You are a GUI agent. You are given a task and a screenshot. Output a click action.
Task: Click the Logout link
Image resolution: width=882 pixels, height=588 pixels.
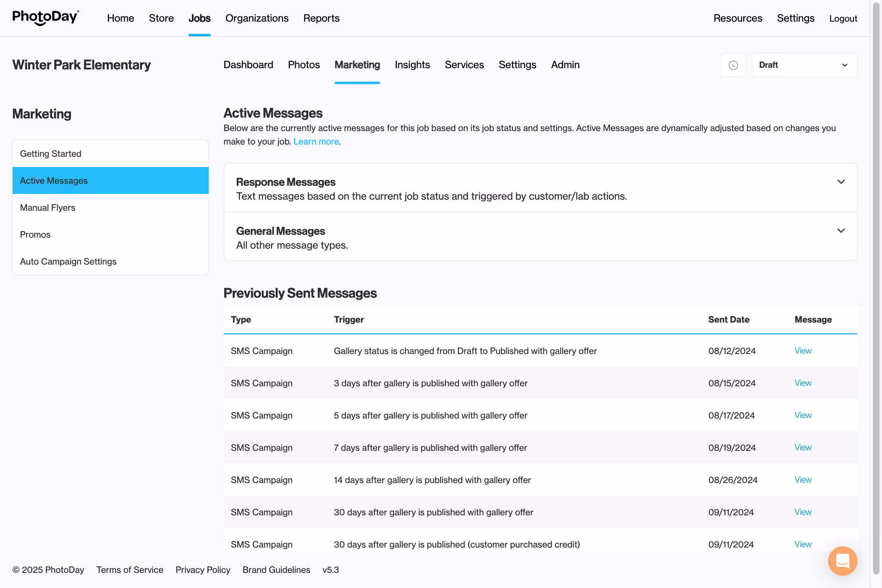843,18
